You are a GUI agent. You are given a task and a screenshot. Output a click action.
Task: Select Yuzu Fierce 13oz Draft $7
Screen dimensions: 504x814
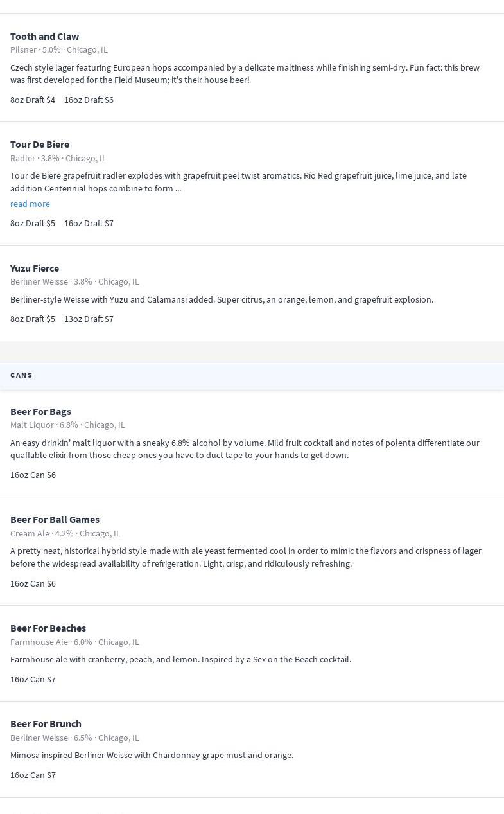(89, 319)
